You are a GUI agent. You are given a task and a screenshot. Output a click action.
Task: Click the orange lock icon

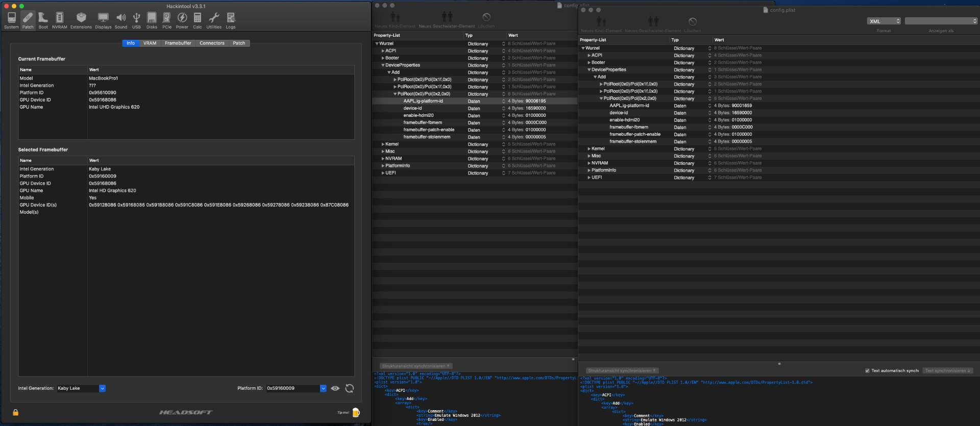(16, 412)
